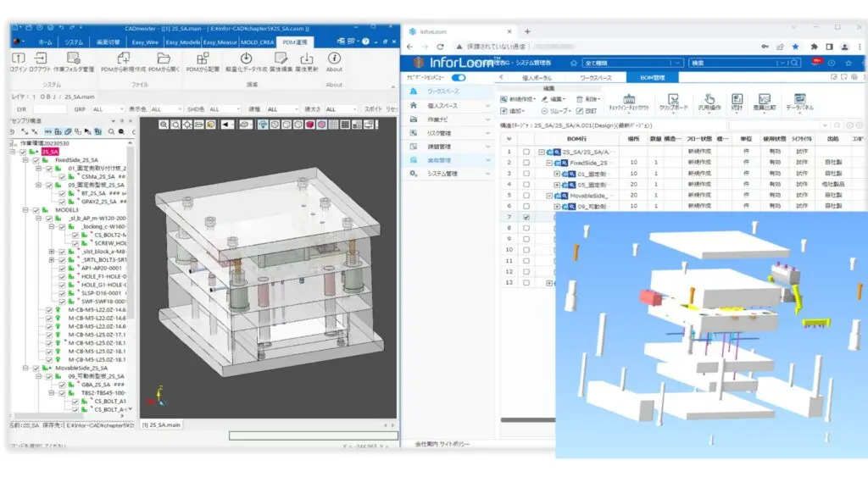The width and height of the screenshot is (868, 488).
Task: Switch to the ワークスペース tab in InforLoom
Action: tap(599, 77)
